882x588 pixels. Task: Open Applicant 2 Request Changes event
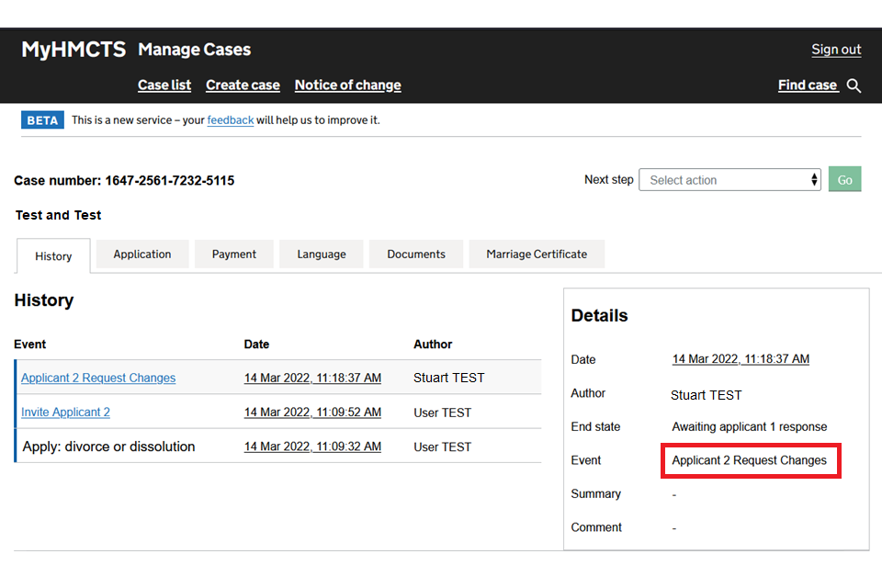tap(98, 378)
